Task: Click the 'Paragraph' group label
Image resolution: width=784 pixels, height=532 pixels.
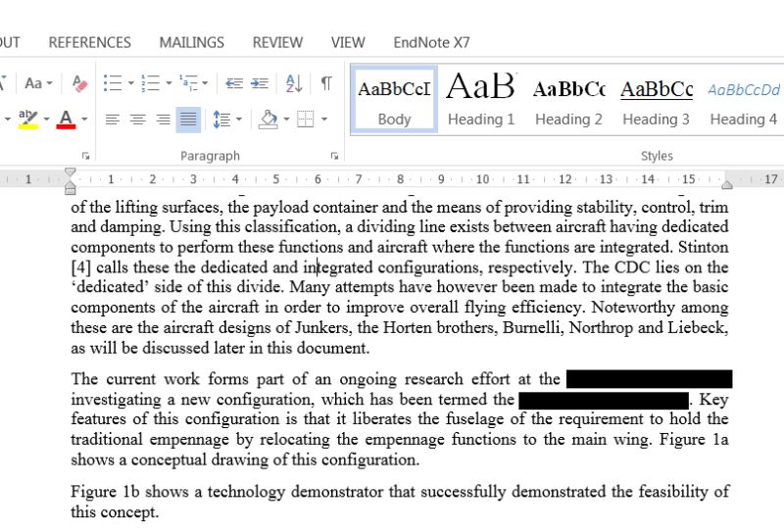Action: pos(210,156)
